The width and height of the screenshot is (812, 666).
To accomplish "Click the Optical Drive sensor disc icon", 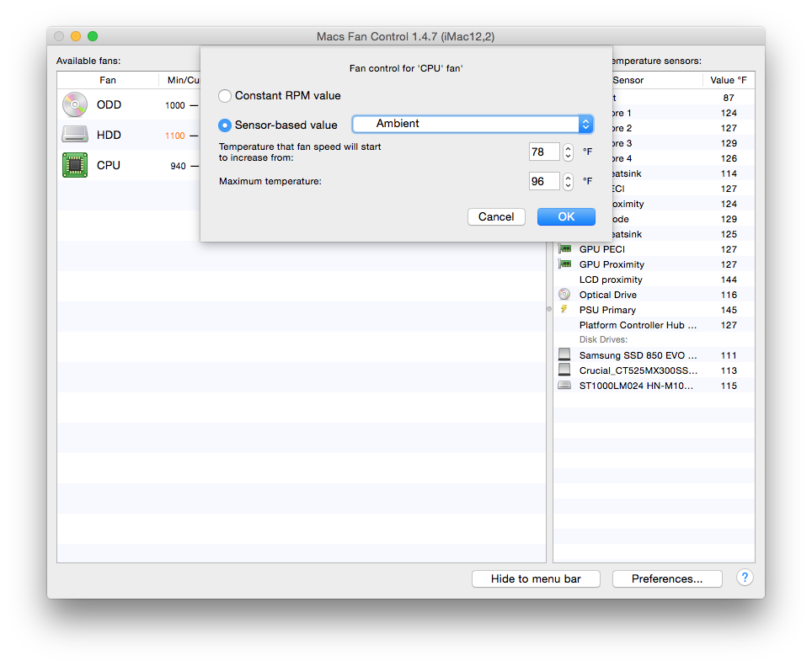I will pos(564,295).
